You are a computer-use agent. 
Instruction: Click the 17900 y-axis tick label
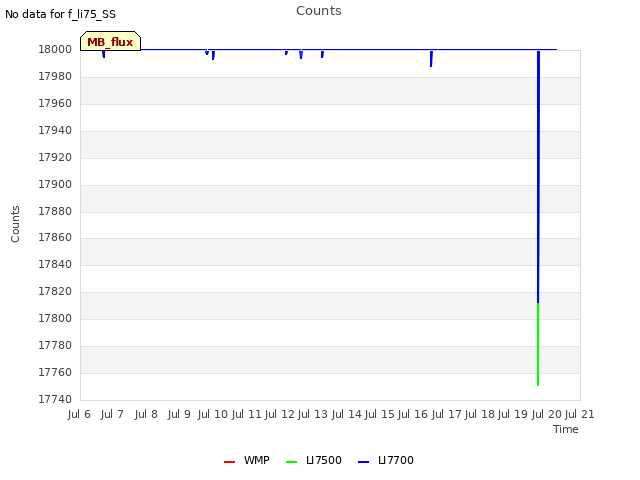55,184
